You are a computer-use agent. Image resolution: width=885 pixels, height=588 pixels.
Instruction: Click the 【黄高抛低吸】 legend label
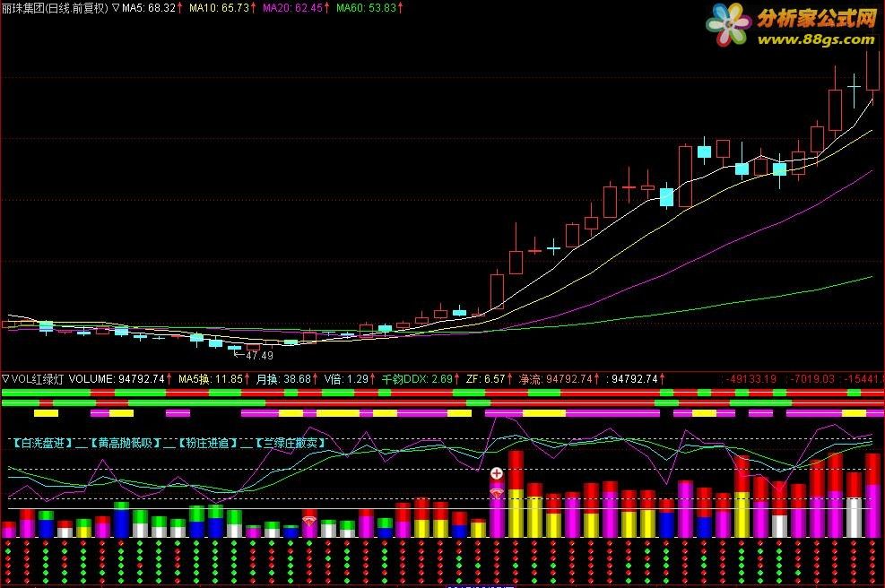point(126,444)
